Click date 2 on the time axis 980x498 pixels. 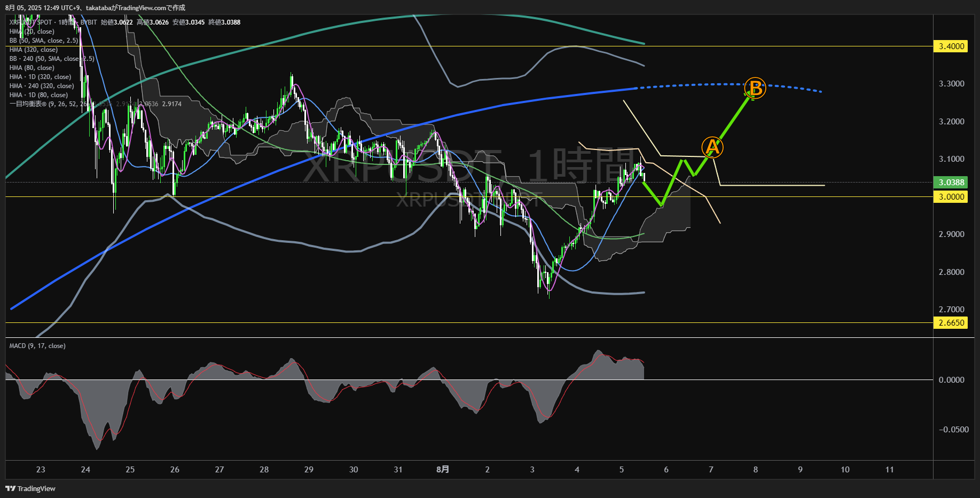point(488,470)
